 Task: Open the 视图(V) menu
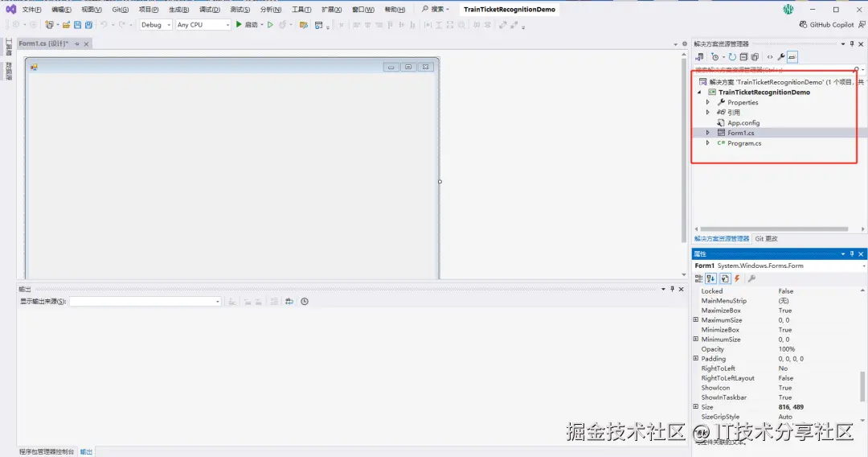[x=92, y=10]
